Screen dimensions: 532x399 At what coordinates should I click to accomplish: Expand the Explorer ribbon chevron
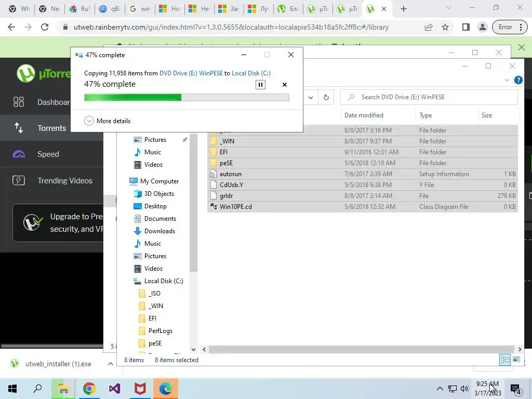(x=507, y=80)
